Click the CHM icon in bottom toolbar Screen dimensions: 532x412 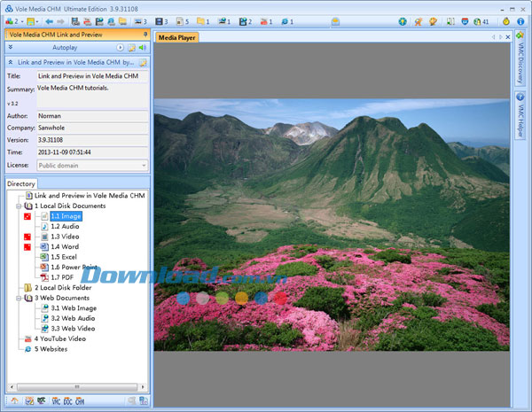point(80,402)
